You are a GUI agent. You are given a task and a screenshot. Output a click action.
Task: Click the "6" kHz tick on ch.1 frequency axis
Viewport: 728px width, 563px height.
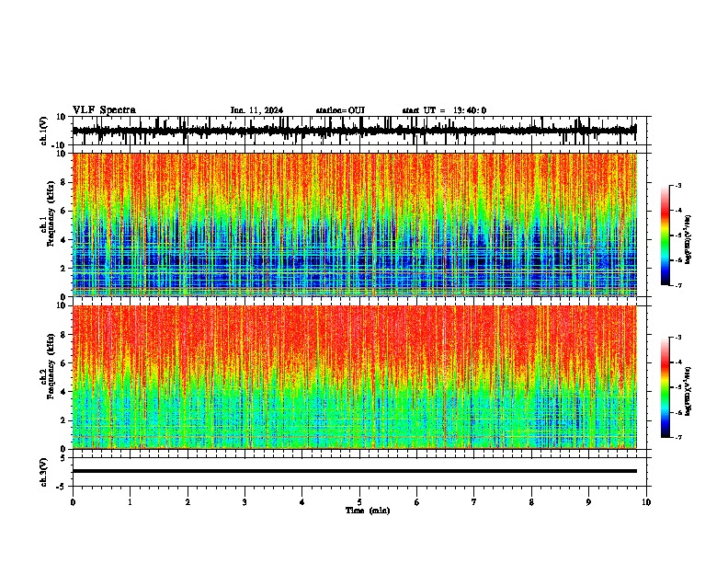[x=64, y=211]
